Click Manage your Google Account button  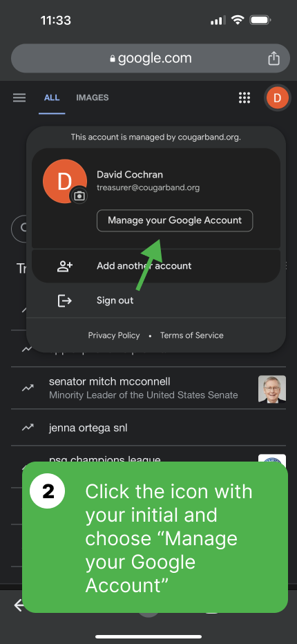pyautogui.click(x=175, y=220)
